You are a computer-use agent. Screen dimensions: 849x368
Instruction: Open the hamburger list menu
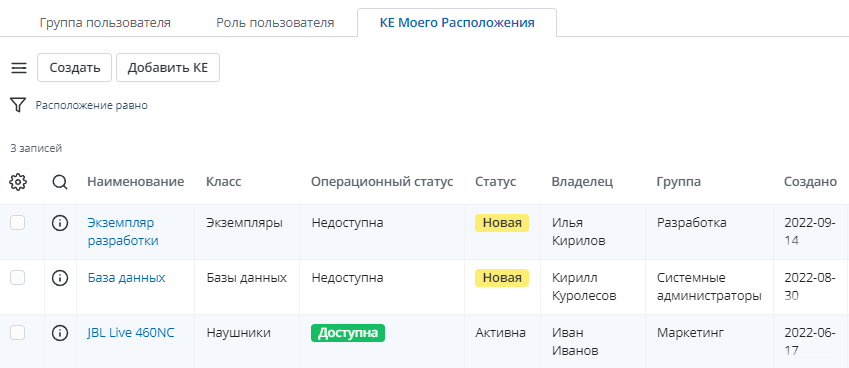(x=19, y=68)
